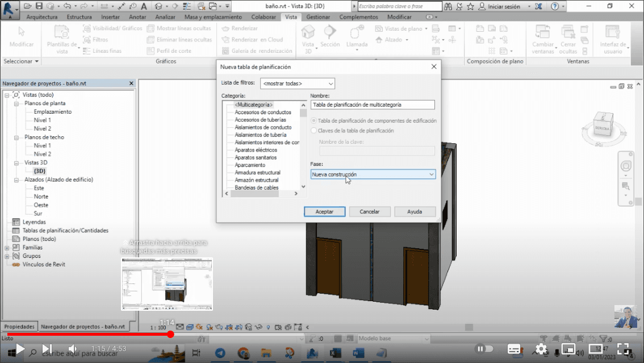Click the Save icon in quick access toolbar
The width and height of the screenshot is (644, 363).
(39, 6)
